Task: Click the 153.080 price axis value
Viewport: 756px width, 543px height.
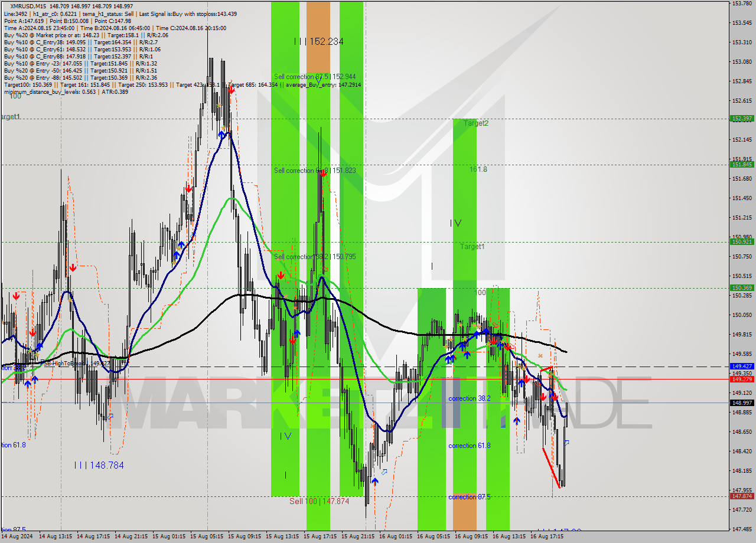Action: (x=742, y=62)
